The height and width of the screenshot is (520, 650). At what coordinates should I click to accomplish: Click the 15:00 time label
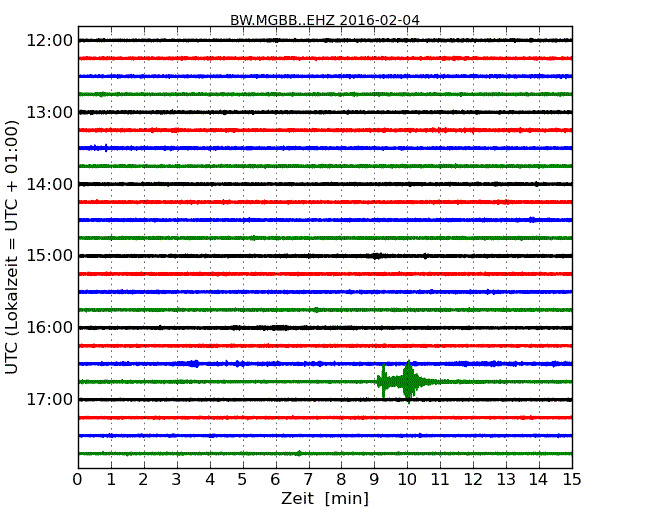click(50, 255)
